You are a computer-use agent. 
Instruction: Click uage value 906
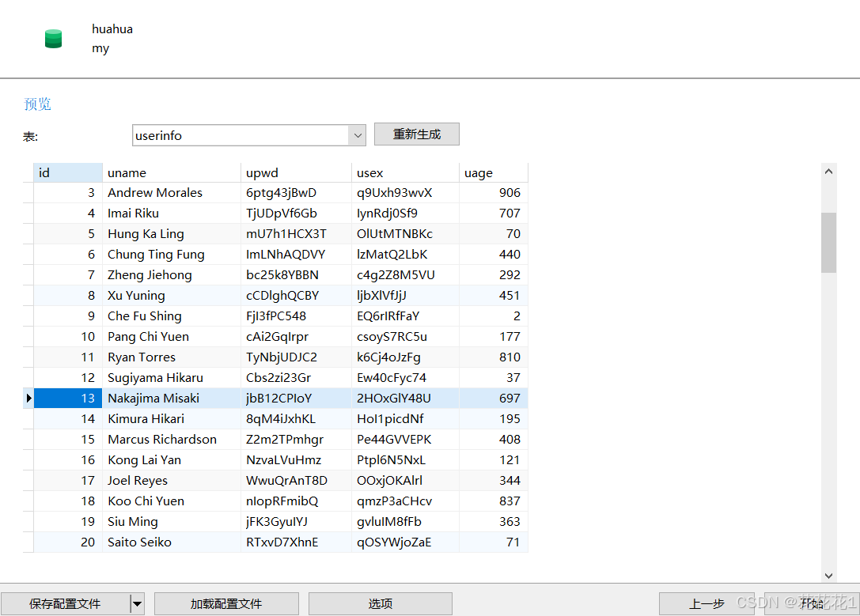[494, 193]
